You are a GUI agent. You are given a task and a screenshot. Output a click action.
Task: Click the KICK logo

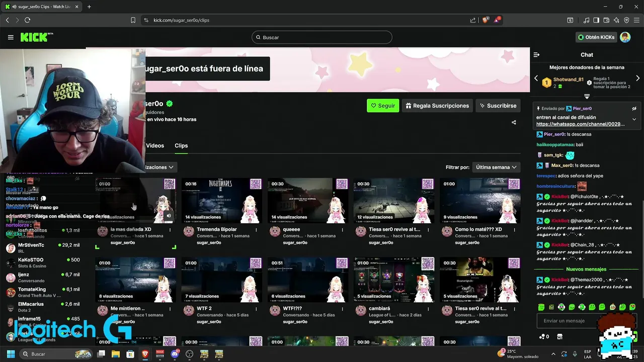[36, 37]
